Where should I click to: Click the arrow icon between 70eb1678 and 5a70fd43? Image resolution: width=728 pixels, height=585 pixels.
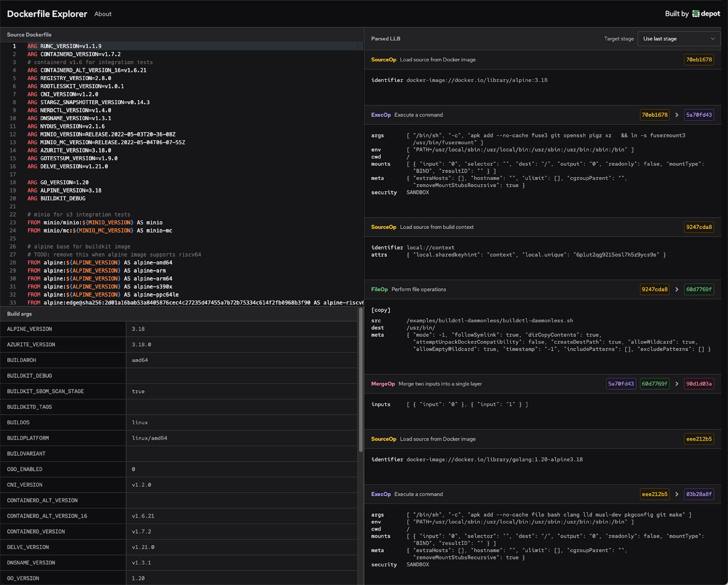click(677, 115)
